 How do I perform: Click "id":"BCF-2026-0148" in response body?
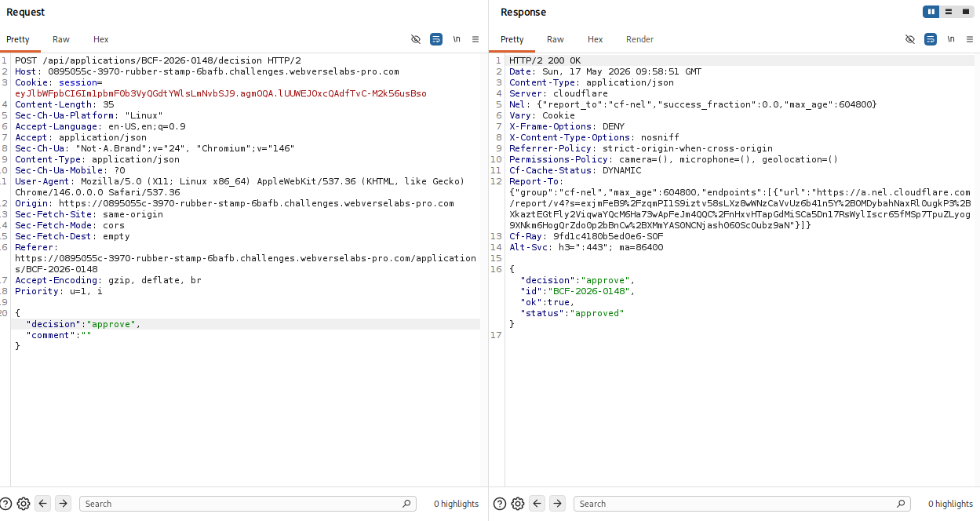coord(577,291)
